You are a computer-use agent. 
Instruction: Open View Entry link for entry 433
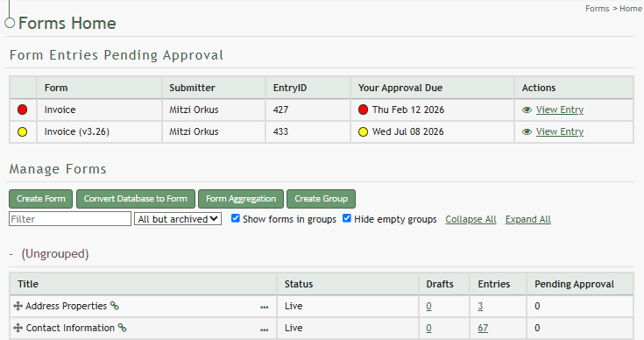point(560,131)
